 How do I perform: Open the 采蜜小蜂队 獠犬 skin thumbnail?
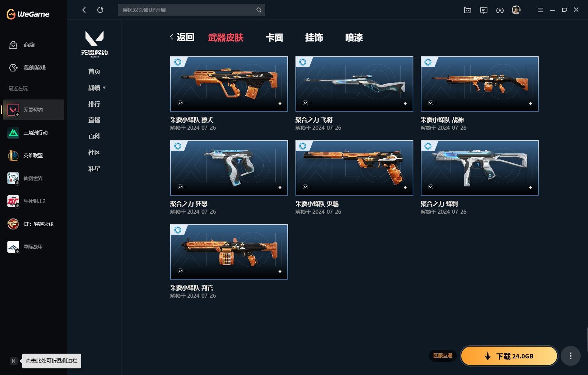[229, 84]
